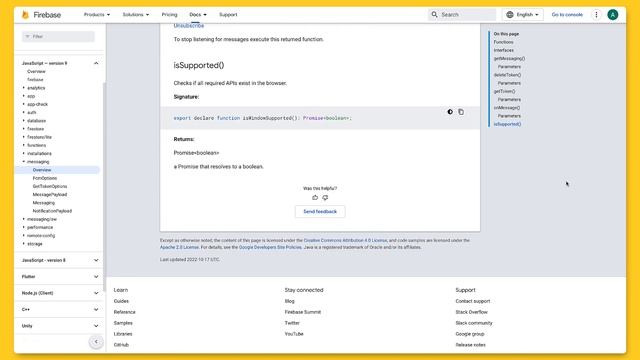The image size is (640, 360).
Task: Collapse the sidebar with arrow button
Action: coord(96,342)
